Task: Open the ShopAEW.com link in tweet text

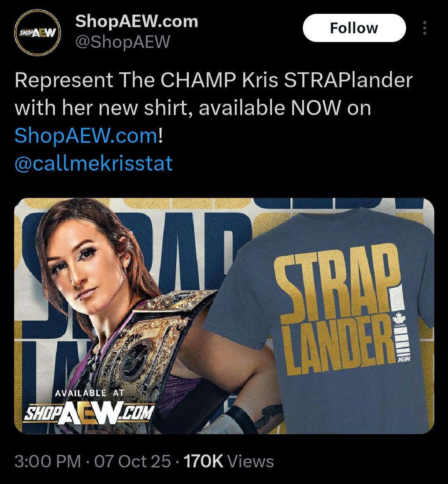Action: [86, 136]
